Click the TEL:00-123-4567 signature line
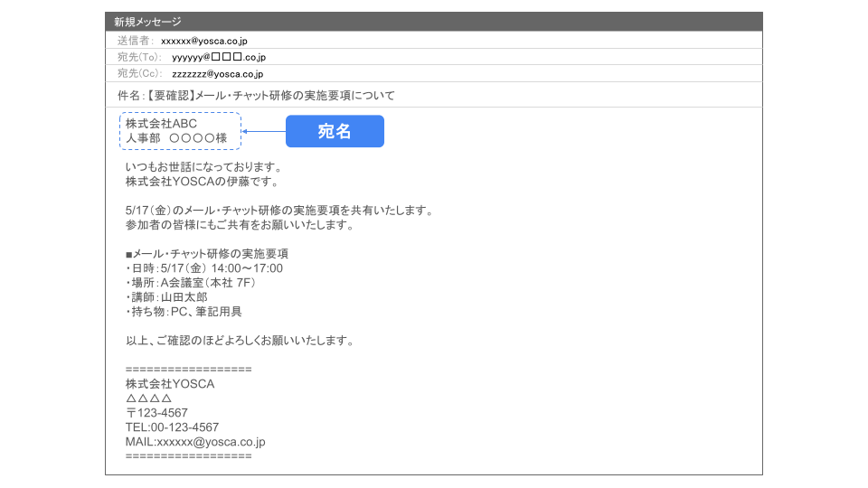868x488 pixels. (x=172, y=427)
